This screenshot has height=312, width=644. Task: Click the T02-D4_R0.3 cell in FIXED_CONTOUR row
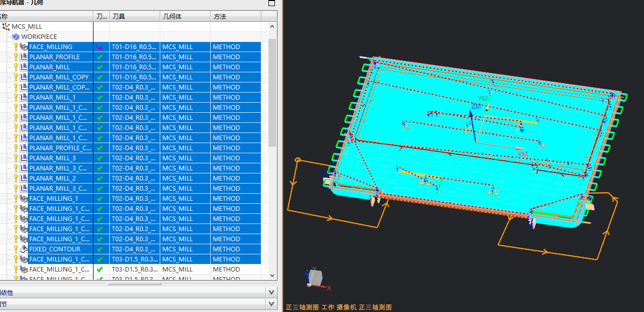click(x=134, y=249)
